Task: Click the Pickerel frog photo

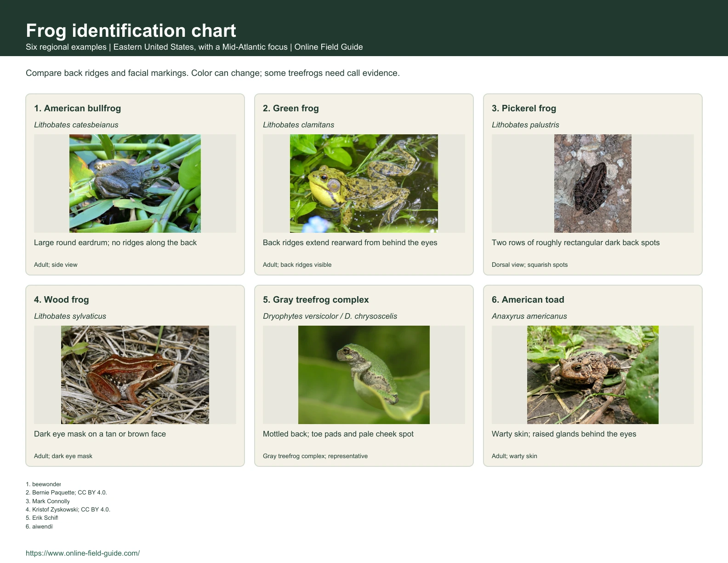Action: point(593,184)
